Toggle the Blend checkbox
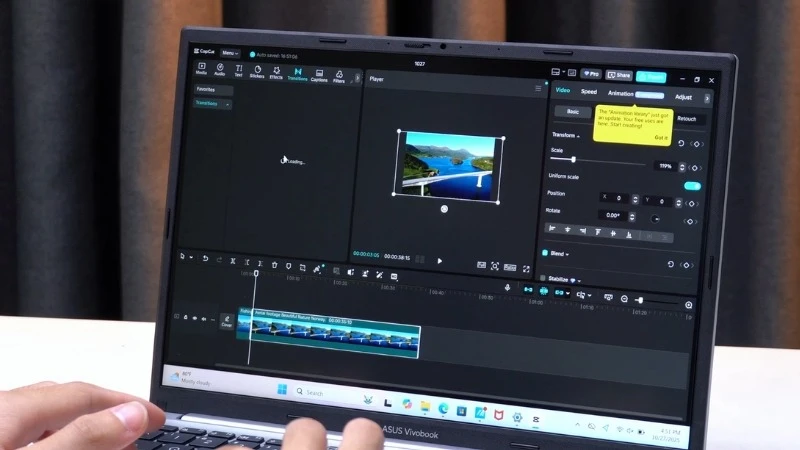Image resolution: width=800 pixels, height=450 pixels. coord(544,253)
